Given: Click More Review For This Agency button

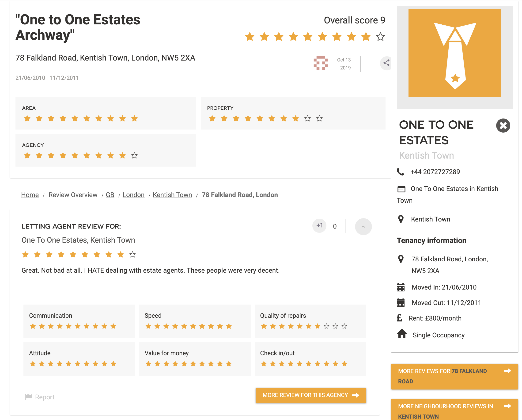Looking at the screenshot, I should [x=311, y=395].
